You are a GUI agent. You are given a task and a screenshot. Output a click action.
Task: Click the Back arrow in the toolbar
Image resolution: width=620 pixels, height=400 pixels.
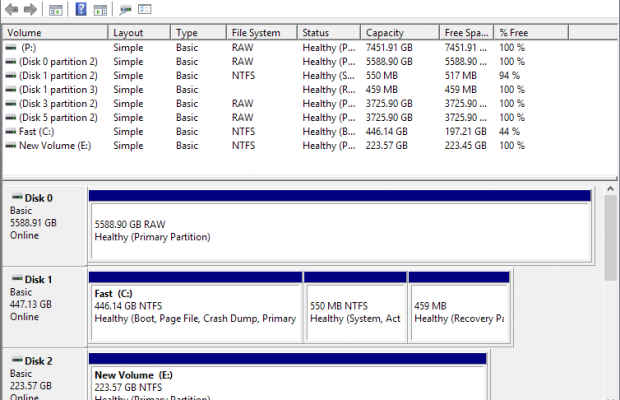click(11, 10)
